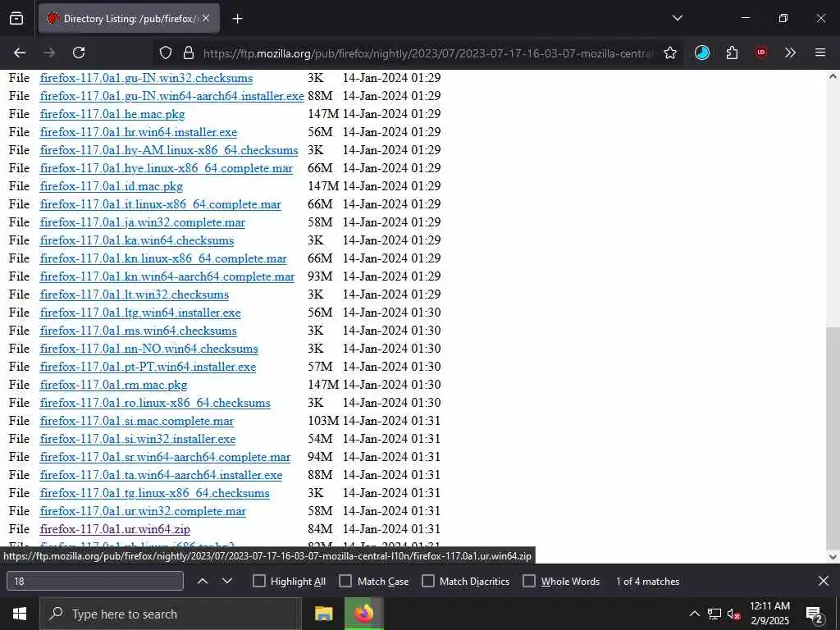The height and width of the screenshot is (630, 840).
Task: Open firefox-117.0a1.he.mac.pkg link
Action: 112,114
